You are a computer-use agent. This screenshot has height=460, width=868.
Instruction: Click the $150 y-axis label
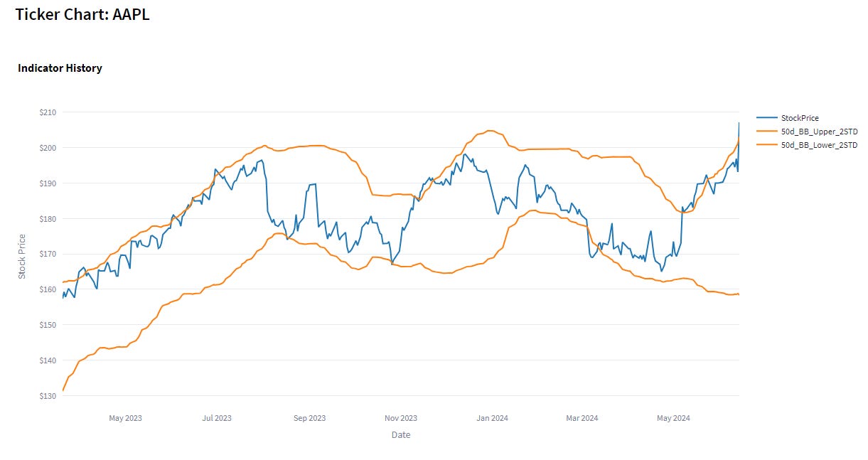pyautogui.click(x=48, y=325)
